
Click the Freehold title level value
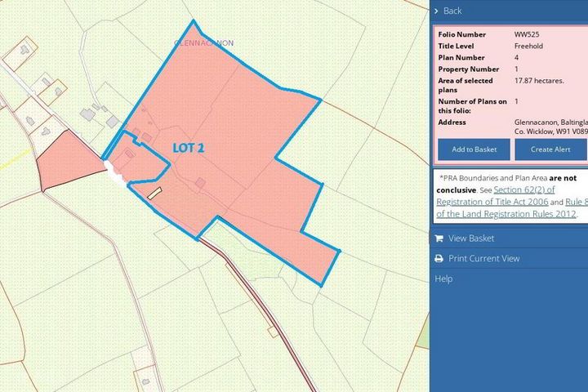point(530,47)
